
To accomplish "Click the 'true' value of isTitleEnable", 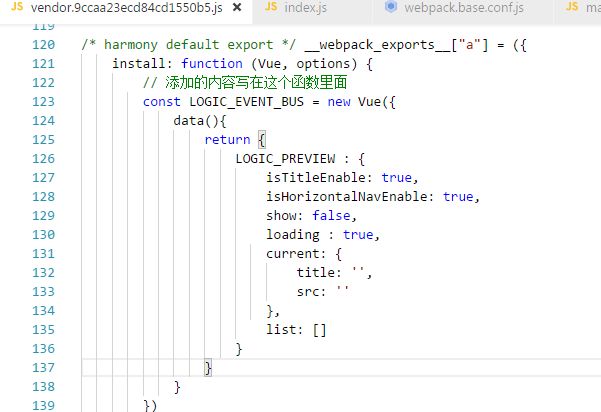I will pyautogui.click(x=396, y=178).
